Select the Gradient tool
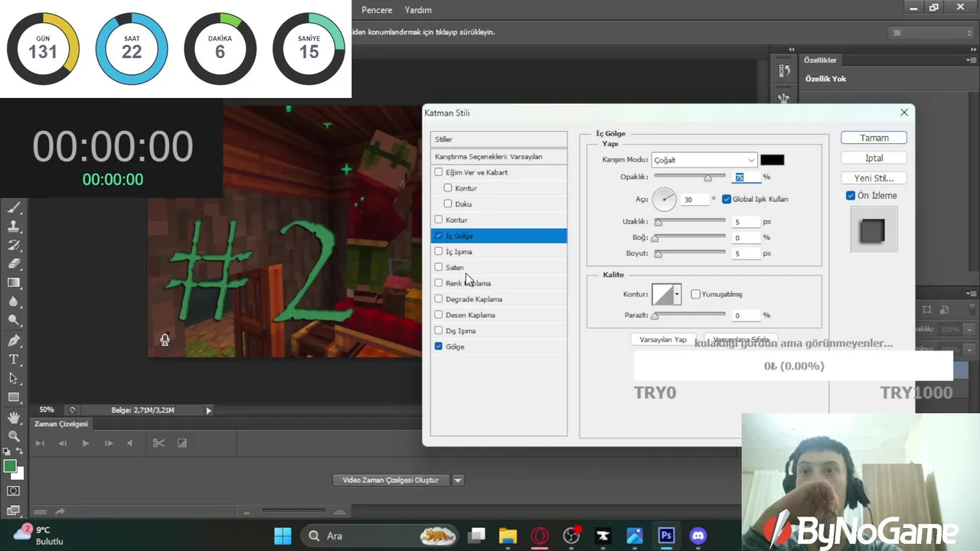 click(14, 283)
